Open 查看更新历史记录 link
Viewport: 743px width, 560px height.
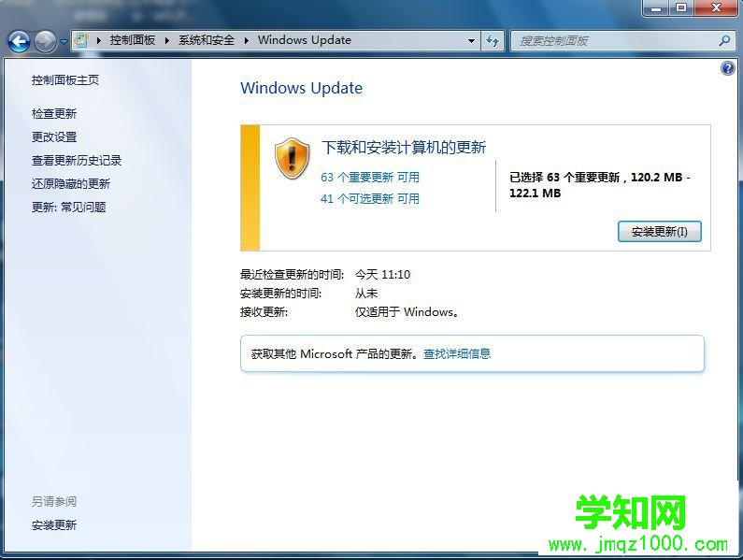point(77,161)
